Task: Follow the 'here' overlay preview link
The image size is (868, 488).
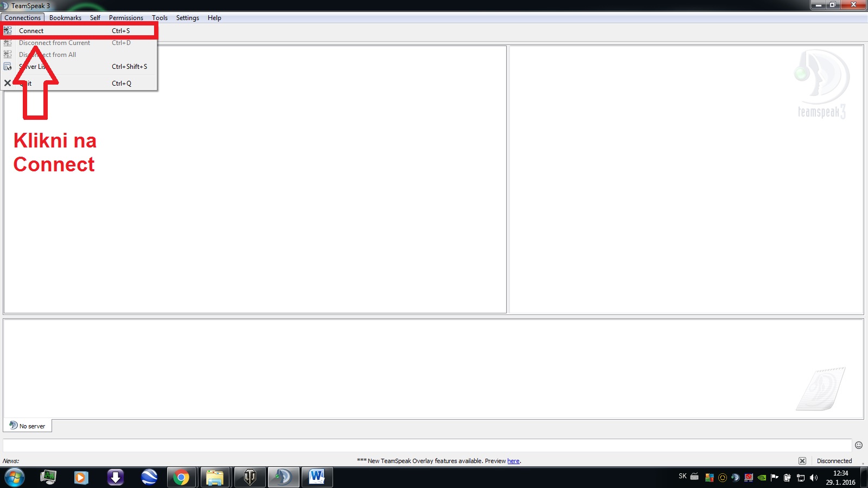Action: [x=513, y=461]
